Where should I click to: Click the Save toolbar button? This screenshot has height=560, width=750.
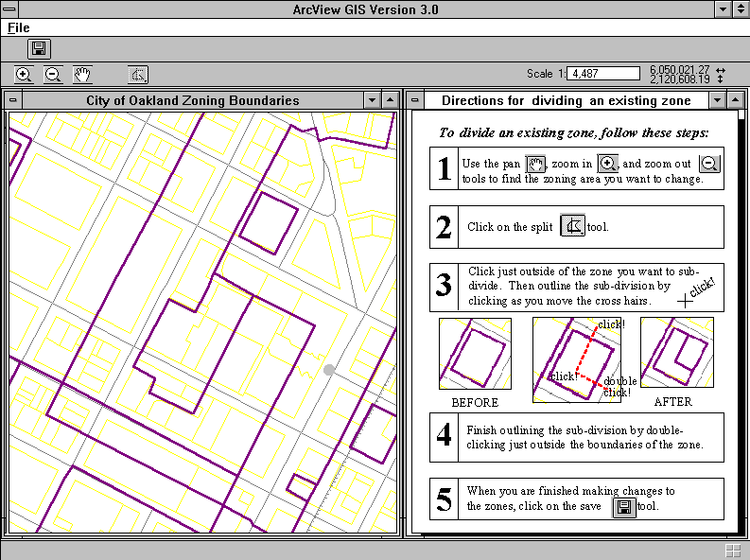pyautogui.click(x=39, y=49)
